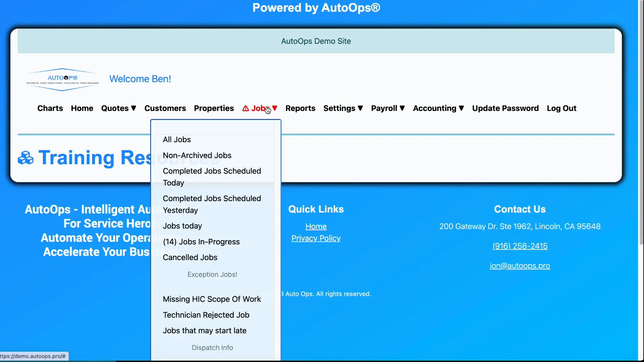Click the warning triangle beside Jobs

click(246, 108)
